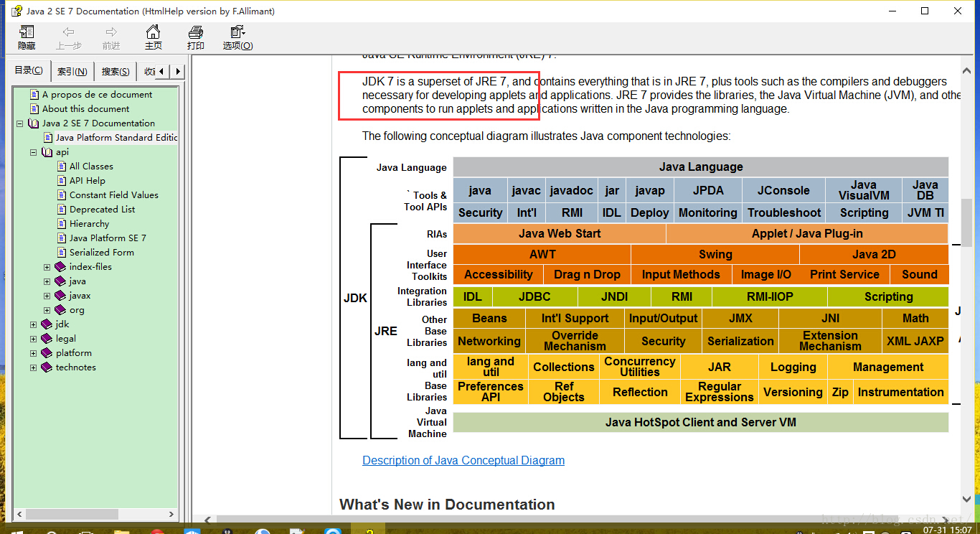Viewport: 980px width, 534px height.
Task: Switch to the 搜索(S) search tab
Action: 116,71
